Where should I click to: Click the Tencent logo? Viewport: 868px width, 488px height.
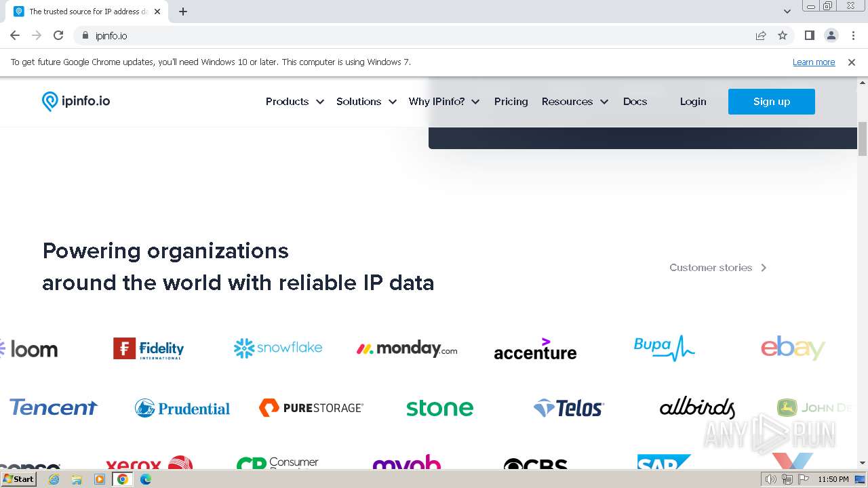point(54,407)
